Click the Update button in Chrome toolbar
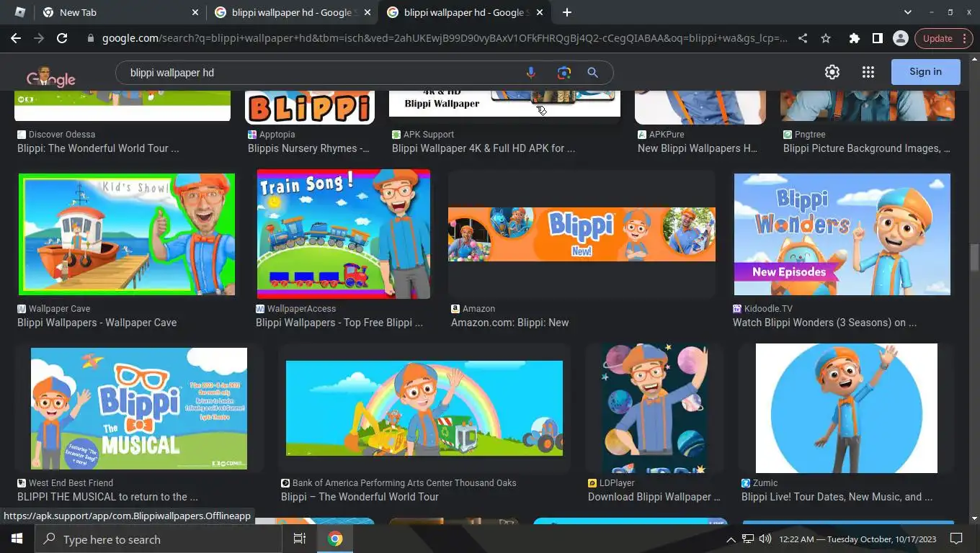This screenshot has height=553, width=980. [x=943, y=38]
